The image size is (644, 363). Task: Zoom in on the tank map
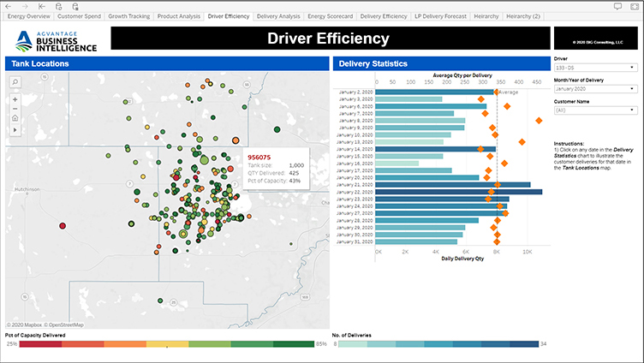pyautogui.click(x=15, y=99)
